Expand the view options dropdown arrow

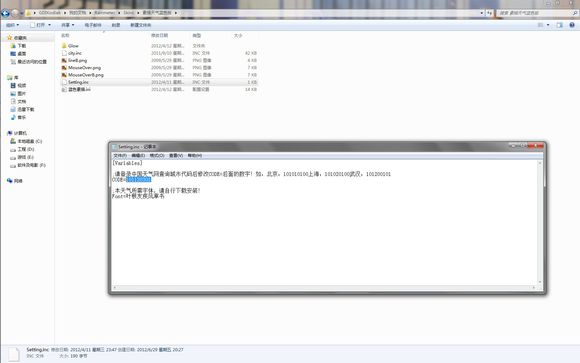click(x=548, y=25)
